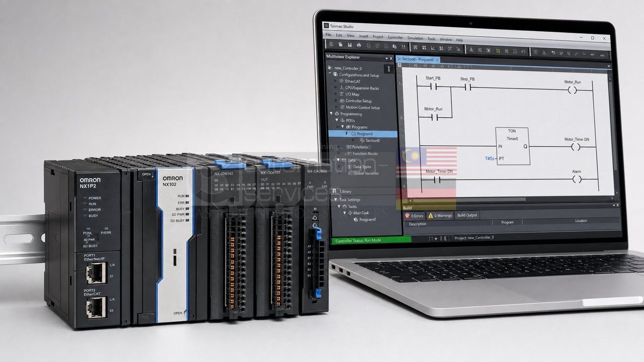The image size is (644, 362).
Task: Click the Stop_PB contact in ladder
Action: pyautogui.click(x=467, y=87)
